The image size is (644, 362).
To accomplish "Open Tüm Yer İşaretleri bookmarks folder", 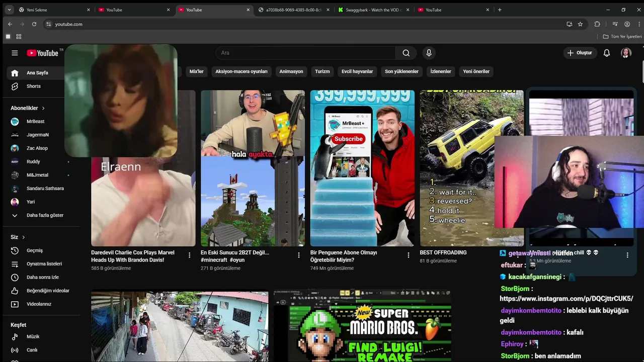I will coord(622,37).
